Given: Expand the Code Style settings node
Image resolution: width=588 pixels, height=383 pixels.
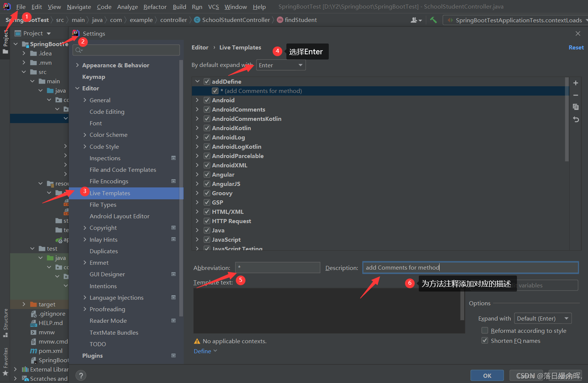Looking at the screenshot, I should pyautogui.click(x=85, y=147).
